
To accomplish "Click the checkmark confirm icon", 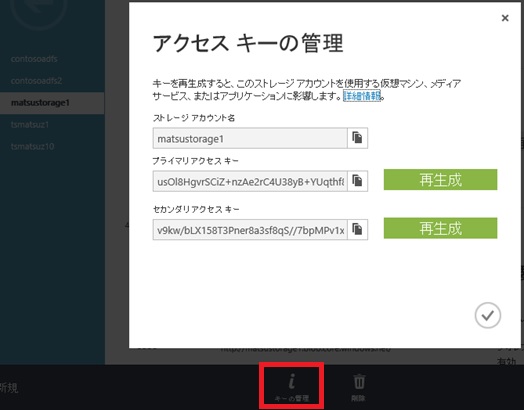I will coord(488,315).
